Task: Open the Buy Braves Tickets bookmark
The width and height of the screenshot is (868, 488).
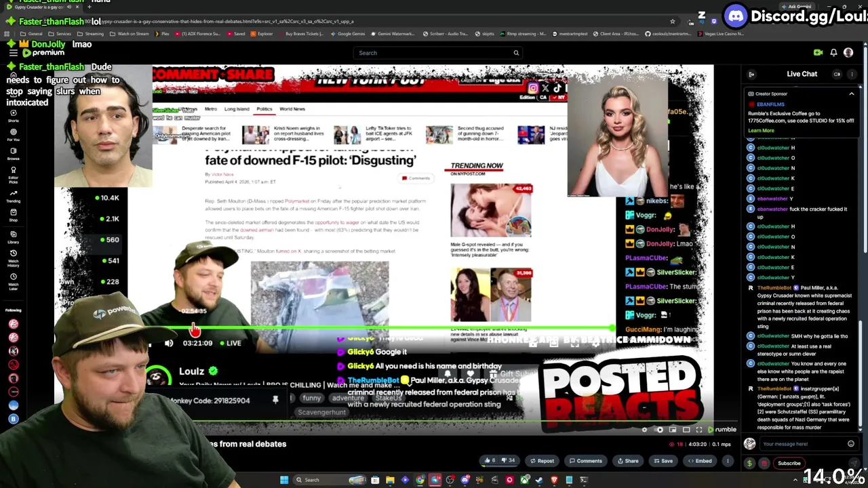Action: click(302, 33)
